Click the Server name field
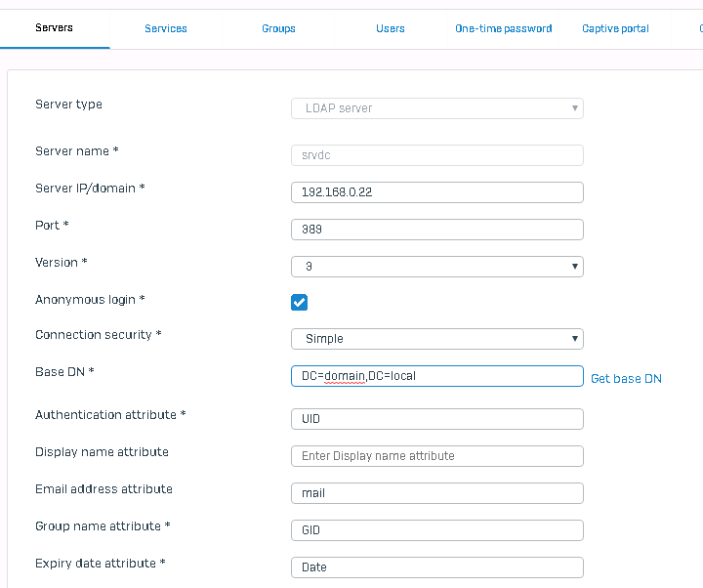The width and height of the screenshot is (703, 588). pos(436,155)
